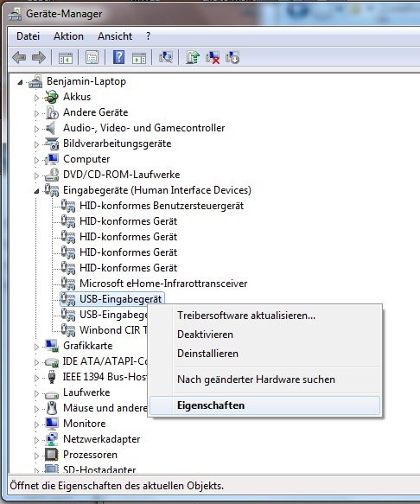The height and width of the screenshot is (504, 420).
Task: Select the Computer category label
Action: 86,159
